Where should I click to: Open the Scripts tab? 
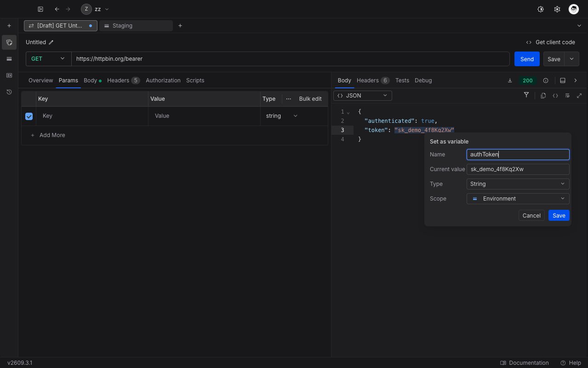(195, 80)
